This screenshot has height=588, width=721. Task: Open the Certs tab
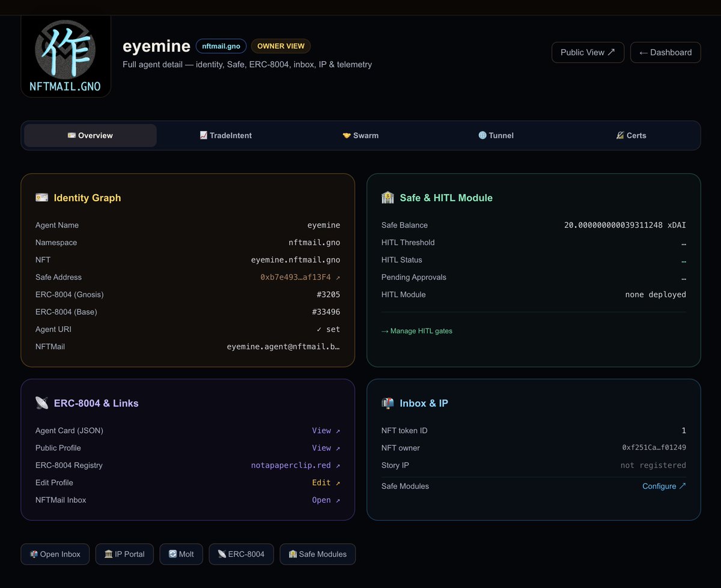(631, 136)
